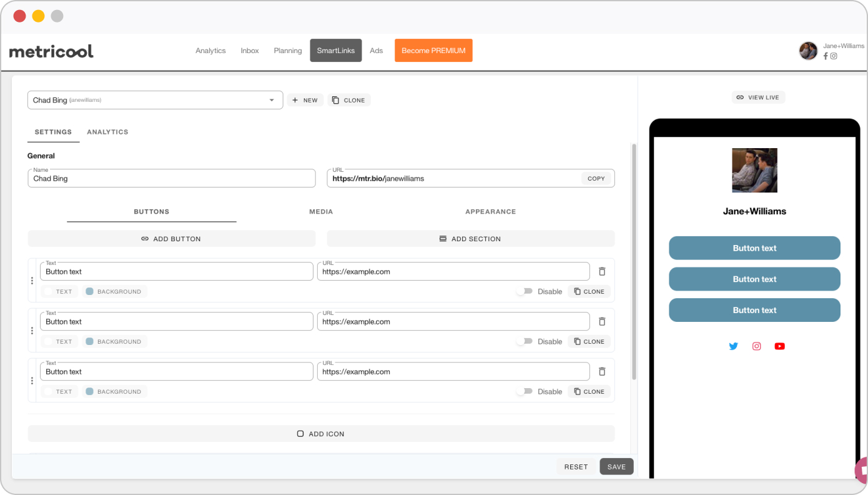This screenshot has height=495, width=868.
Task: Click the settings panel vertical scrollbar
Action: (x=634, y=261)
